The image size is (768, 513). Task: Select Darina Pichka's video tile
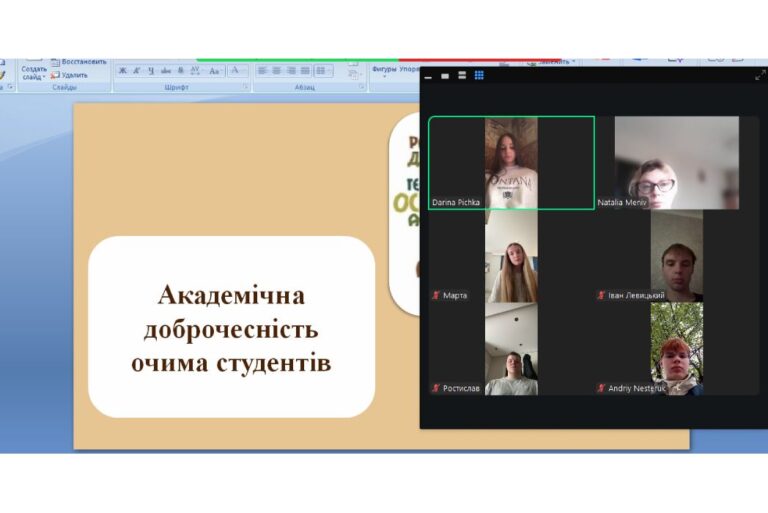click(x=511, y=163)
